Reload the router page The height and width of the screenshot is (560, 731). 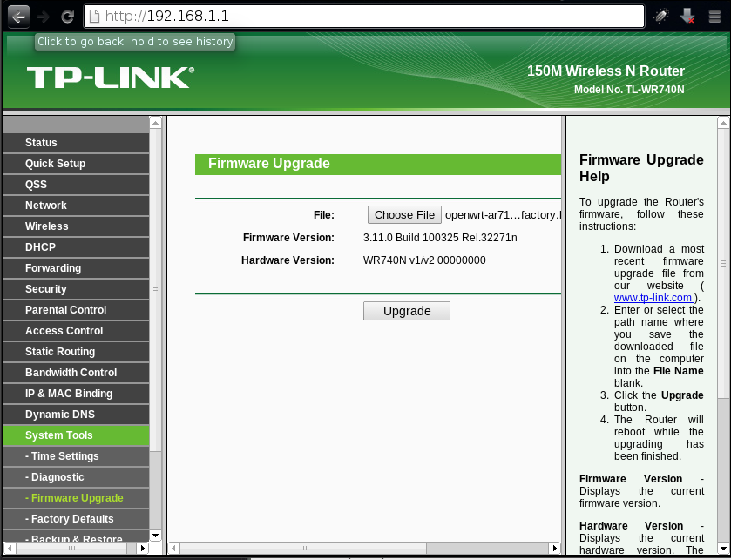tap(67, 17)
